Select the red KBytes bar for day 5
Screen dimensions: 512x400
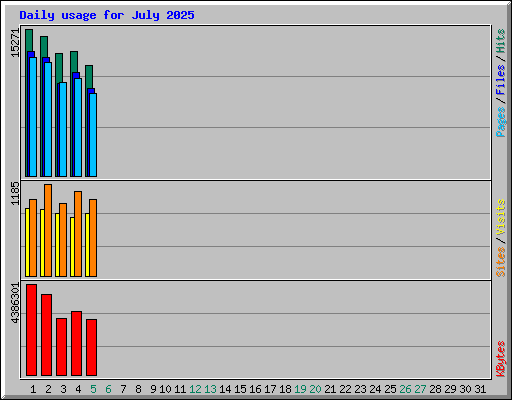91,348
